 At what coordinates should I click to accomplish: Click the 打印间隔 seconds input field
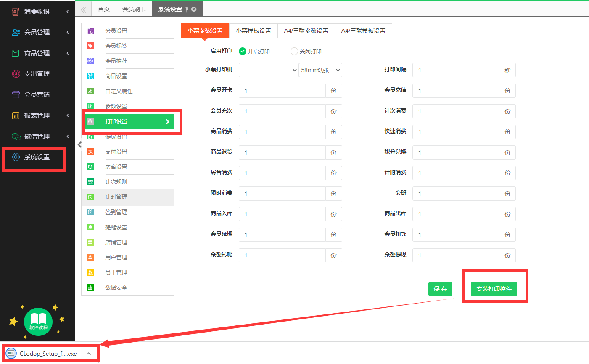[456, 71]
